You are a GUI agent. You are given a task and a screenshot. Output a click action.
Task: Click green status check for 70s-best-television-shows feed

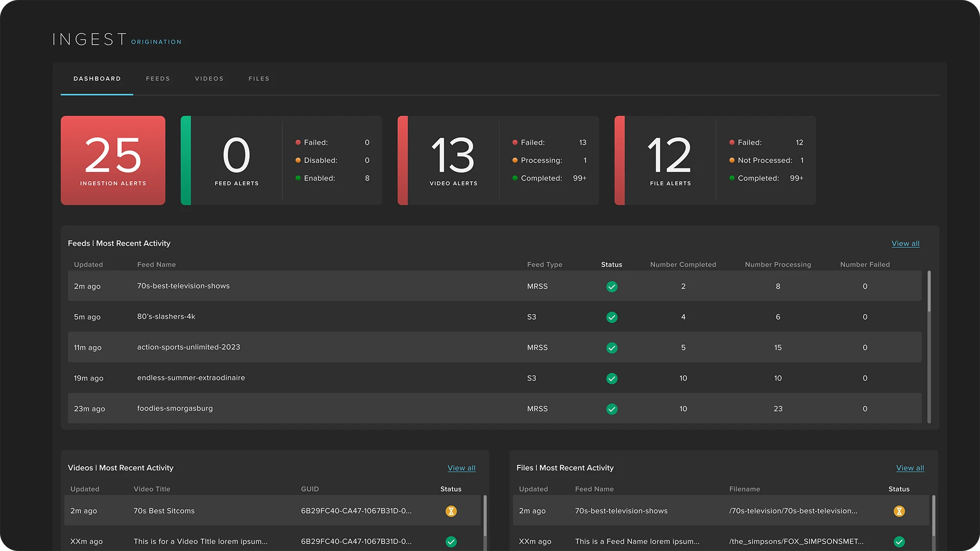(612, 287)
